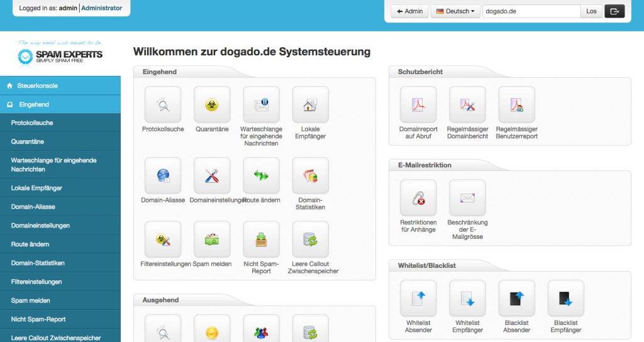Viewport: 644px width, 342px height.
Task: Open Route ändern green arrows icon
Action: pos(261,176)
